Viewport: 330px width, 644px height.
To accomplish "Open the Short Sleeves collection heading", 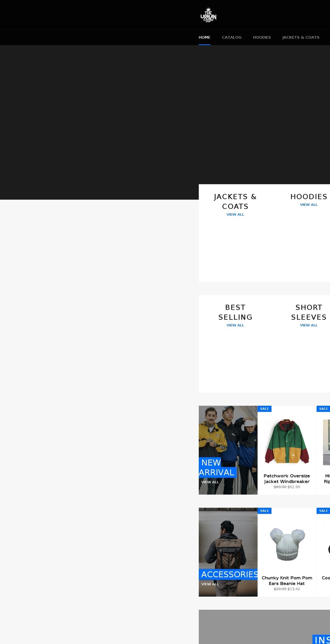I will tap(309, 312).
